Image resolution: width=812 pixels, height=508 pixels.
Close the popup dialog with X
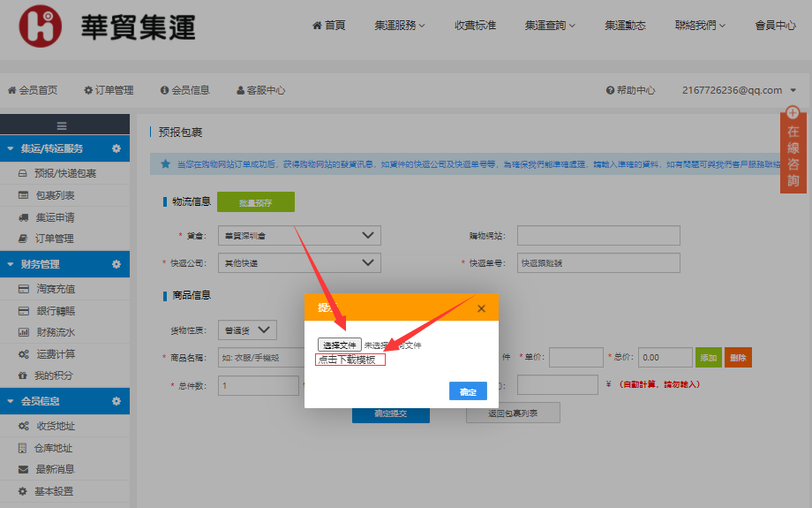(x=481, y=308)
